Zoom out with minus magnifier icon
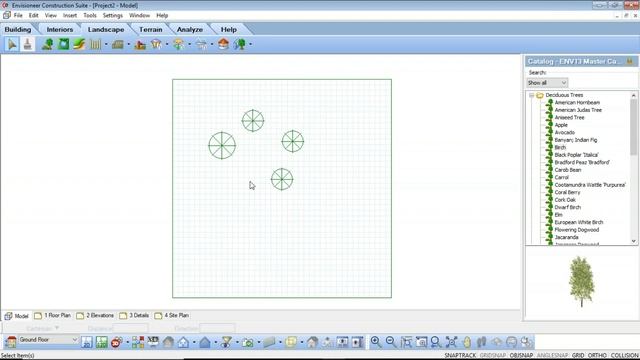 391,342
